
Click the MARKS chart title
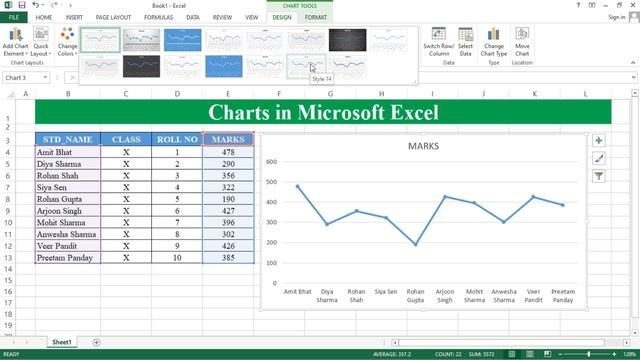tap(423, 146)
